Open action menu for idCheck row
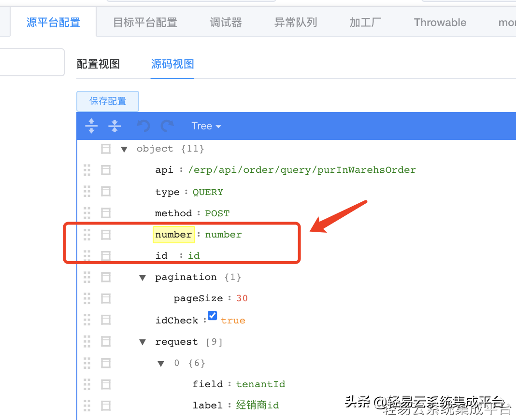 (106, 320)
